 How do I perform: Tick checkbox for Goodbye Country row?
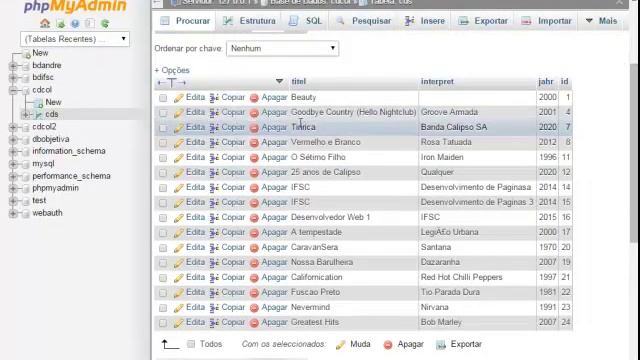tap(163, 113)
